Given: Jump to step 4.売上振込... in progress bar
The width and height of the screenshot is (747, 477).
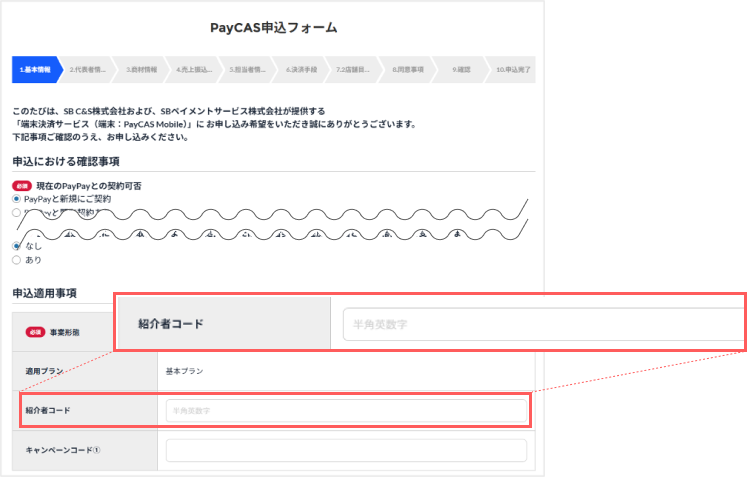Looking at the screenshot, I should click(x=194, y=70).
